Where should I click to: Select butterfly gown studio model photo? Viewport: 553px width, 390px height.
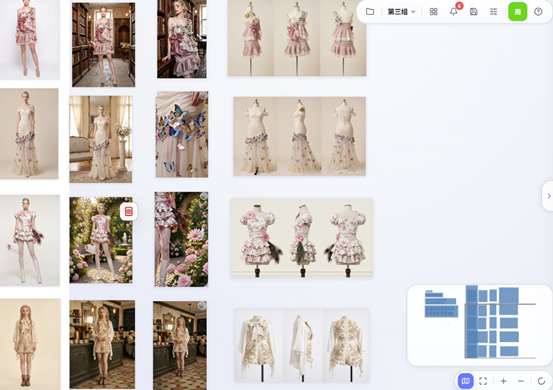click(x=29, y=134)
